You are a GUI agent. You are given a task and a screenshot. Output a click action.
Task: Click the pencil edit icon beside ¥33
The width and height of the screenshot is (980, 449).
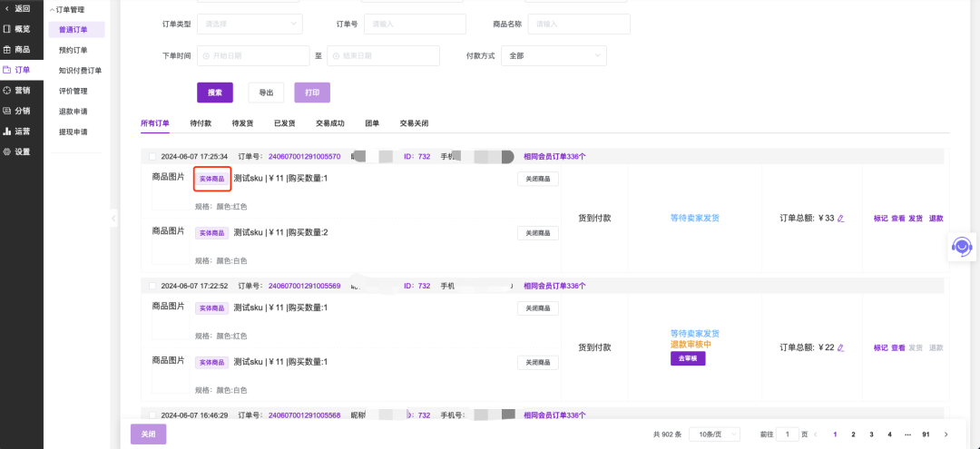pyautogui.click(x=840, y=218)
